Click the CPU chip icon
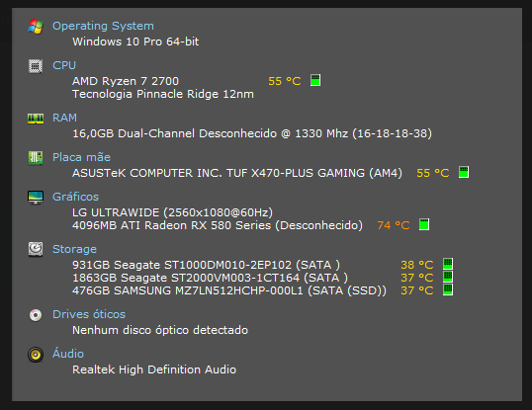Image resolution: width=532 pixels, height=410 pixels. 36,66
